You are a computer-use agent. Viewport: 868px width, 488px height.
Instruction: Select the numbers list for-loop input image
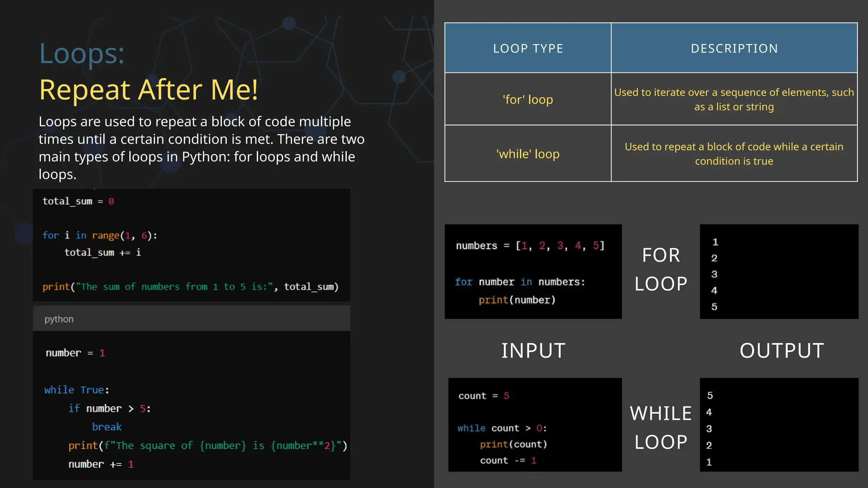pos(533,272)
